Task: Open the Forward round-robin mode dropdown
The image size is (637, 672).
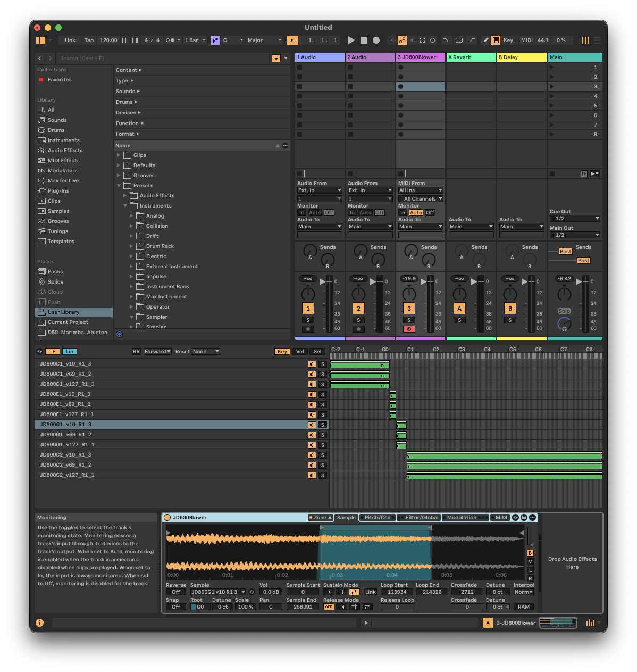Action: 157,351
